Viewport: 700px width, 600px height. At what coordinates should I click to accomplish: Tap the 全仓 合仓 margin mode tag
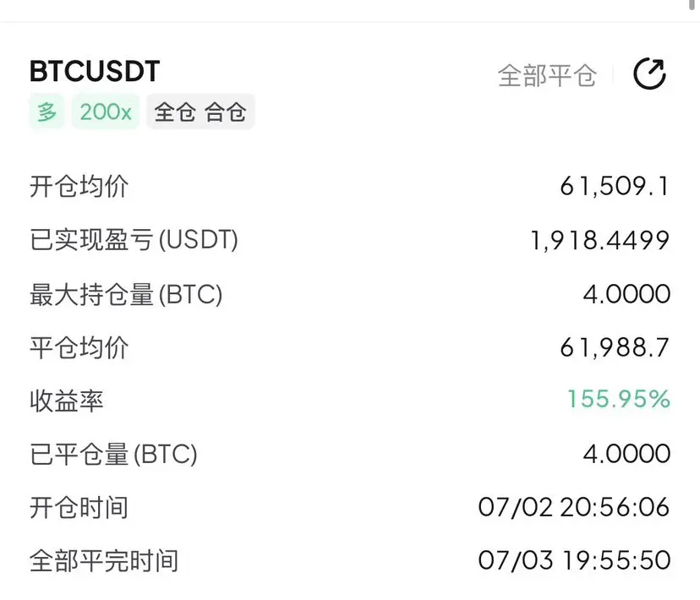point(200,112)
